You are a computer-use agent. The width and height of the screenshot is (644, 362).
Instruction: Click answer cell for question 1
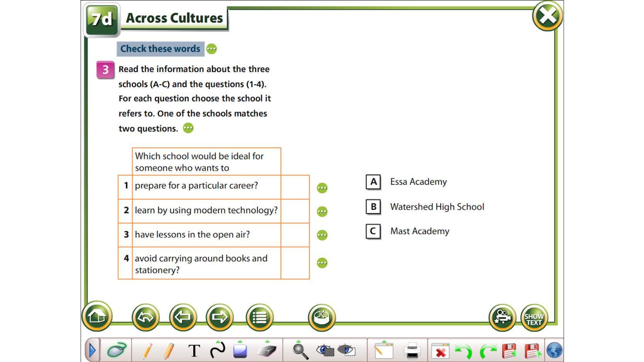(x=295, y=187)
